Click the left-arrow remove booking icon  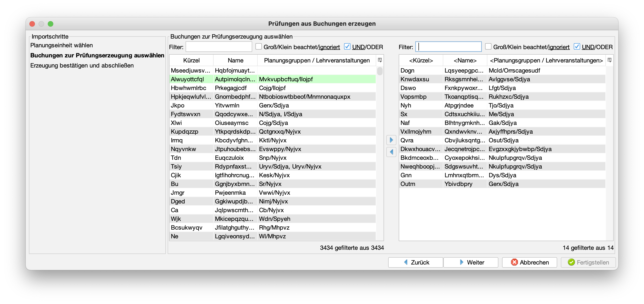click(x=391, y=152)
